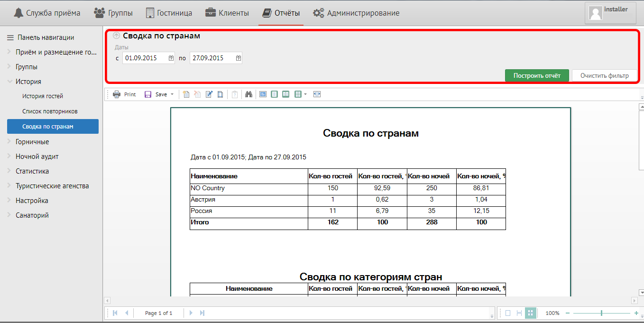644x323 pixels.
Task: Open the Гостиница top menu
Action: (x=168, y=13)
